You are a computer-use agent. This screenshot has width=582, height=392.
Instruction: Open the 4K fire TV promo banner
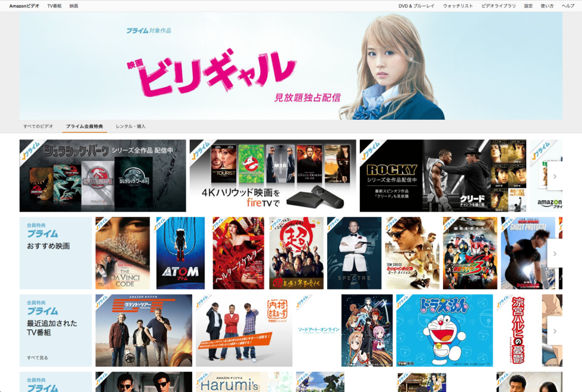point(273,176)
